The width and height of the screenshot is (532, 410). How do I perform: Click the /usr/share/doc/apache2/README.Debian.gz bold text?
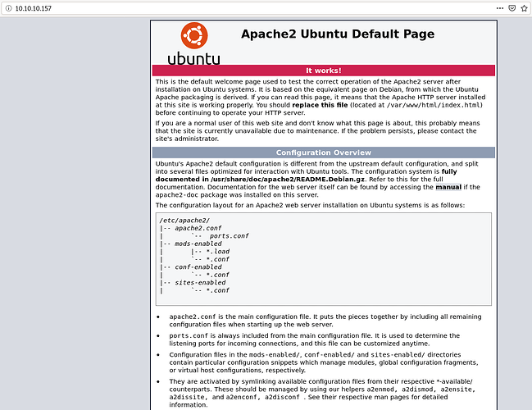(288, 180)
